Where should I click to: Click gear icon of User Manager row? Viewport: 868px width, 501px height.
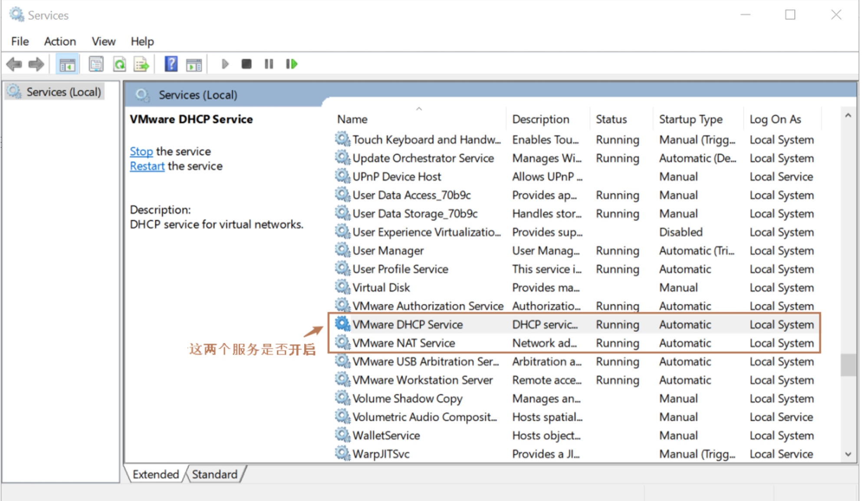(342, 250)
